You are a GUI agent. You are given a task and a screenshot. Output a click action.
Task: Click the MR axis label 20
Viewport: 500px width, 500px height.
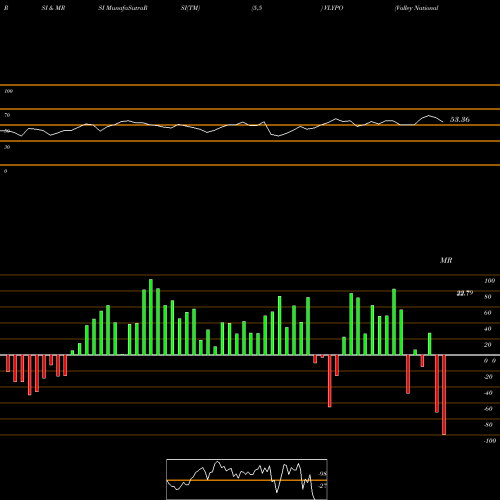pos(488,345)
